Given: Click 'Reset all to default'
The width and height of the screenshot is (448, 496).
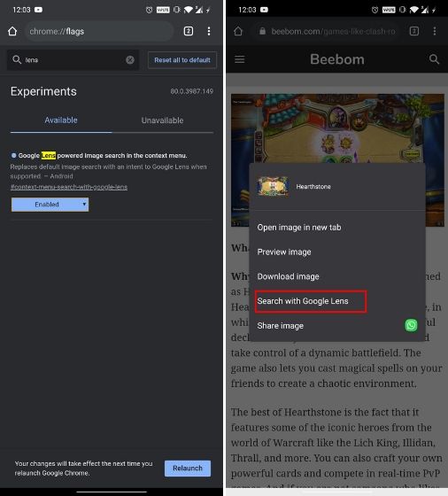Looking at the screenshot, I should click(x=182, y=60).
